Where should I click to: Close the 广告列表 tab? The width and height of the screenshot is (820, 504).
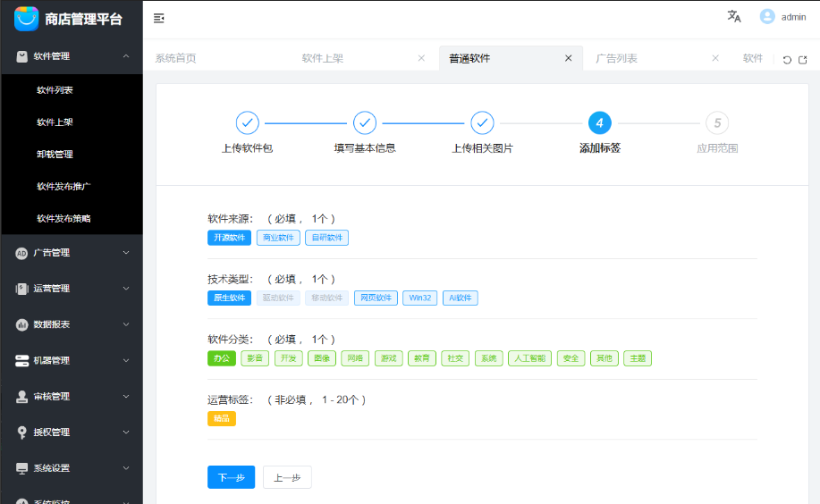tap(715, 58)
